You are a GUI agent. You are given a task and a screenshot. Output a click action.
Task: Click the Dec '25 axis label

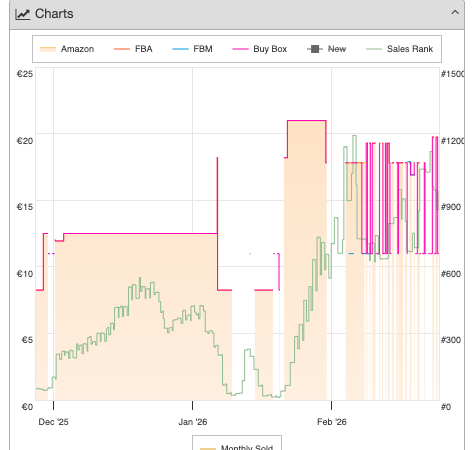point(53,422)
